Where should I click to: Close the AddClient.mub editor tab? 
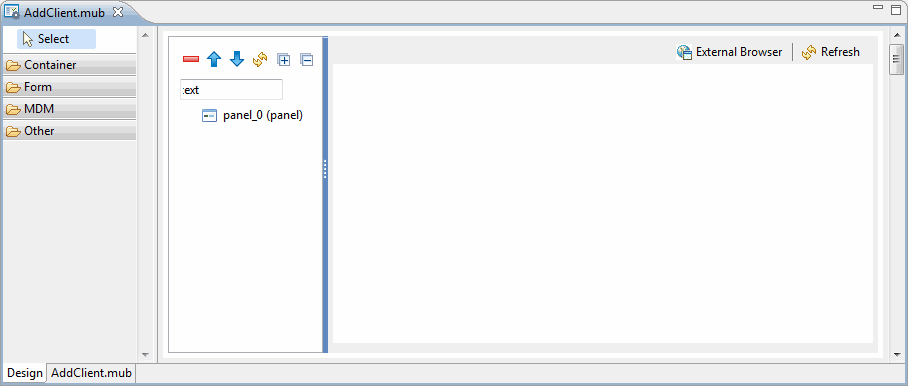point(118,12)
